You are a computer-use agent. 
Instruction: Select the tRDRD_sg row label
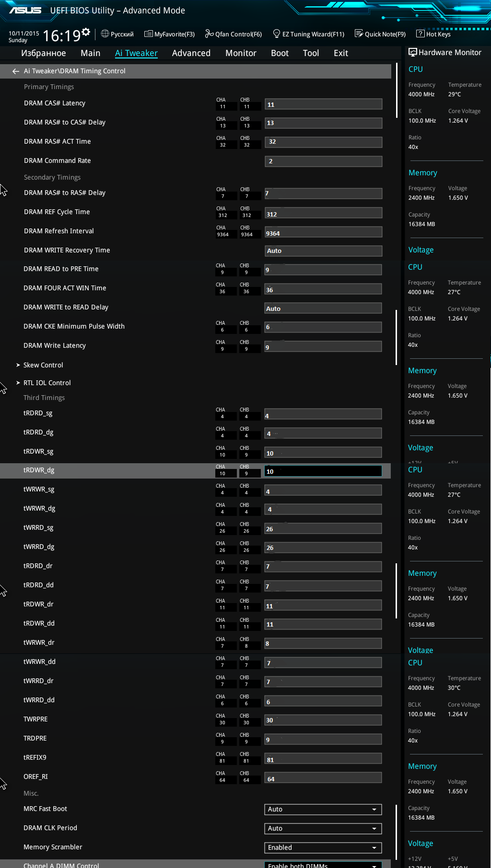click(38, 413)
